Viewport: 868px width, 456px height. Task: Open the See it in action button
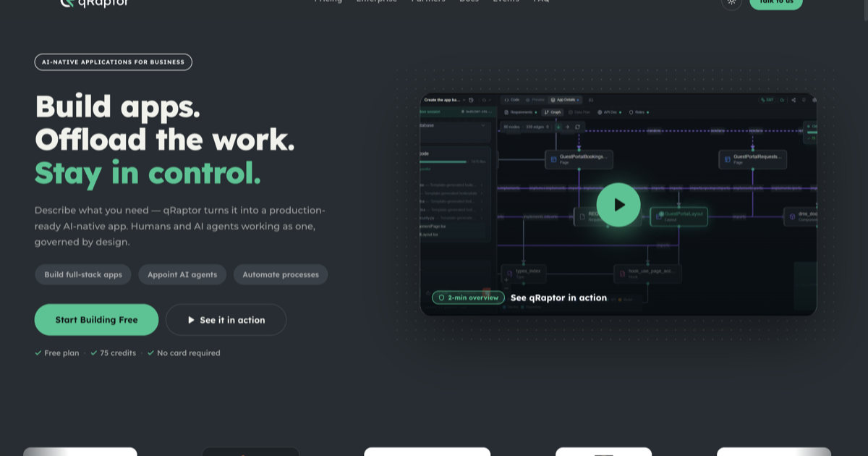[x=226, y=320]
